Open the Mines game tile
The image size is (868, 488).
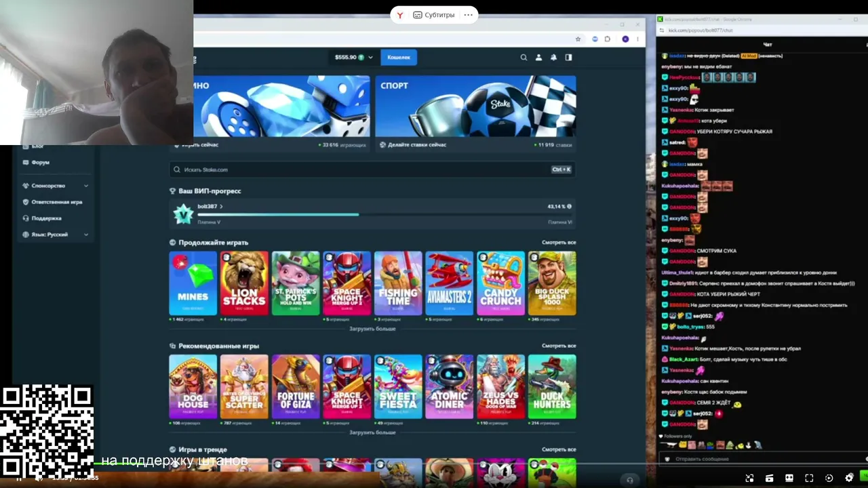point(193,283)
